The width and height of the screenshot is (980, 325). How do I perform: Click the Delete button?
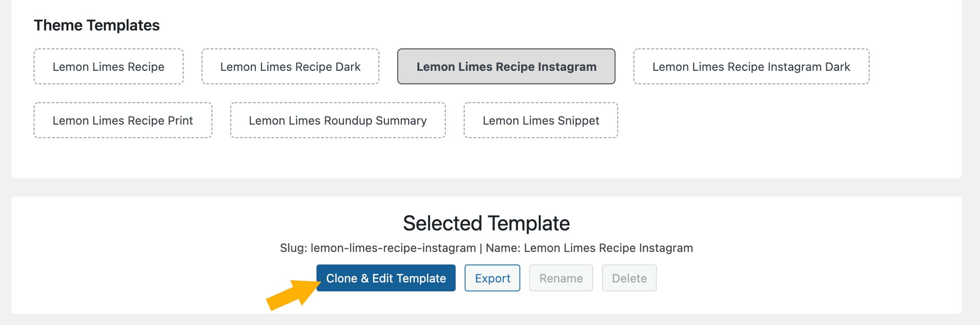(x=629, y=278)
